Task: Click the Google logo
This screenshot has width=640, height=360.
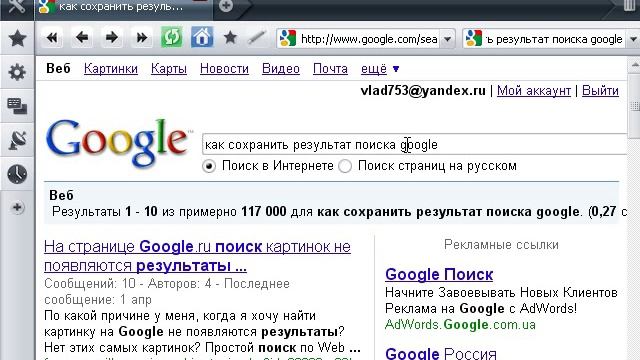Action: 118,143
